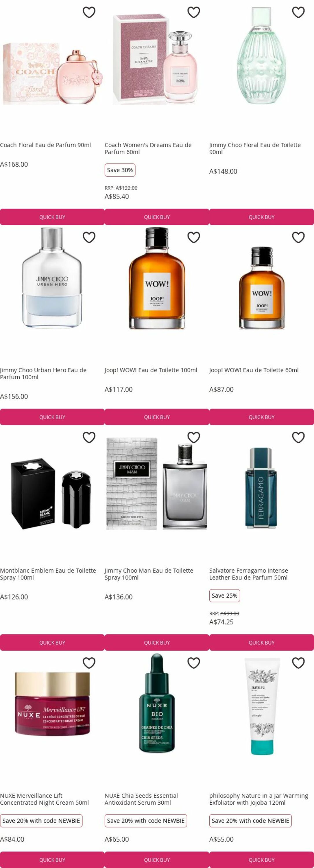
Task: Wishlist the Salvatore Ferragamo Intense Leather
Action: [298, 437]
